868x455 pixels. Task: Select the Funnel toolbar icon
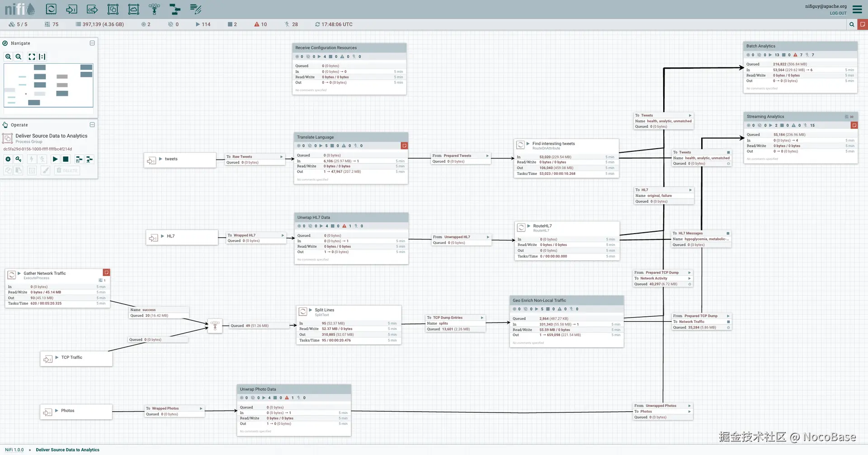coord(154,9)
